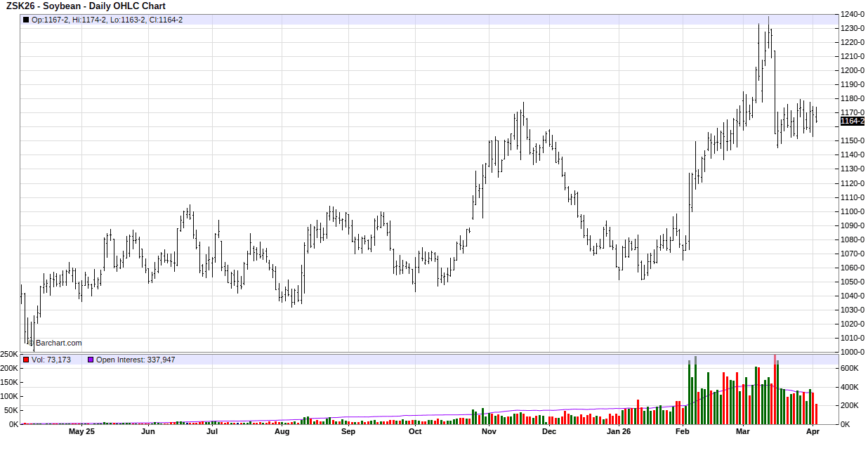
Task: Click the highest price bar peak in March
Action: point(768,18)
